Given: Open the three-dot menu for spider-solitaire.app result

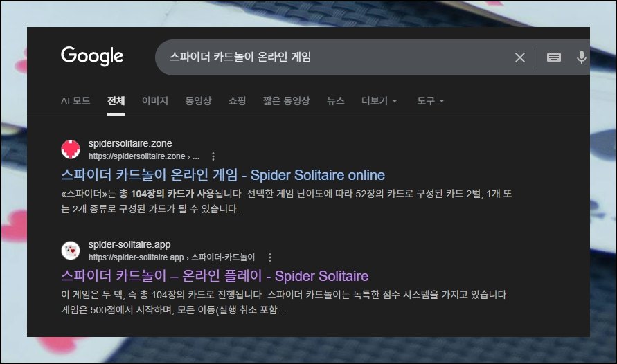Looking at the screenshot, I should point(270,257).
